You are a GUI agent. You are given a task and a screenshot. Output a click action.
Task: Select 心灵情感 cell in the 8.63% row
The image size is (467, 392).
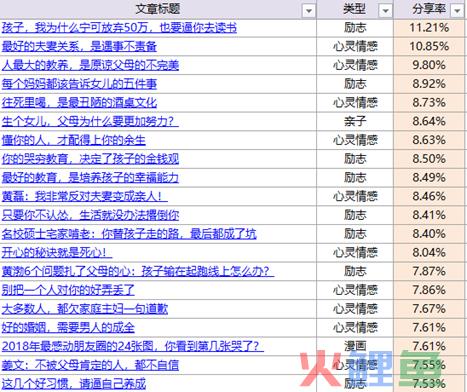355,140
